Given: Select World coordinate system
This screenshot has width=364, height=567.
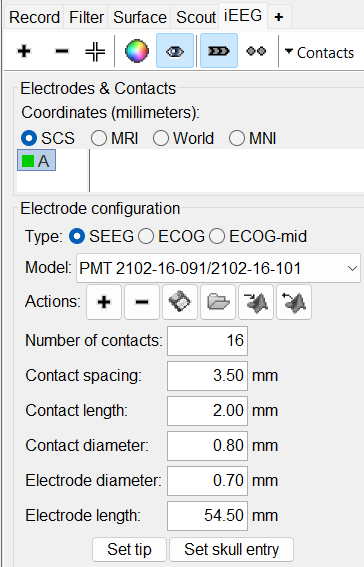Looking at the screenshot, I should pyautogui.click(x=184, y=138).
